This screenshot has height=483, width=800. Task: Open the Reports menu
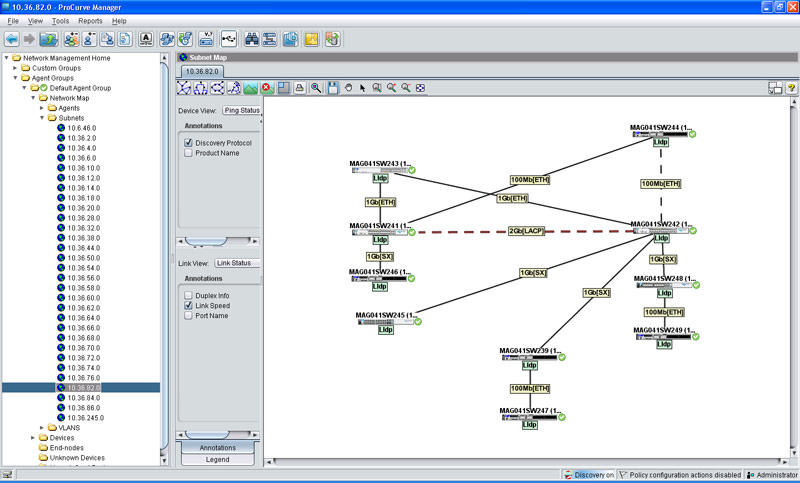[x=90, y=21]
